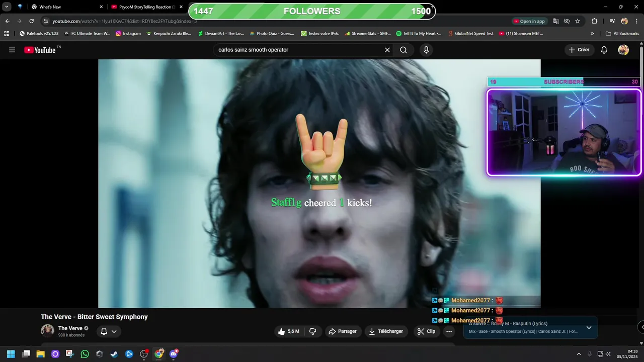Open the StreamerStats bookmark
The image size is (644, 362).
tap(368, 34)
